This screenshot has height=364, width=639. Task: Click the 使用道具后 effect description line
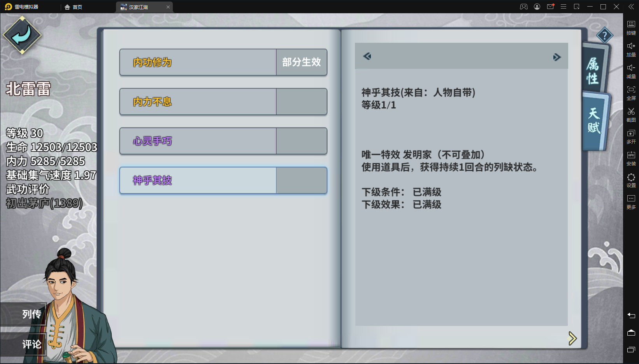point(450,167)
